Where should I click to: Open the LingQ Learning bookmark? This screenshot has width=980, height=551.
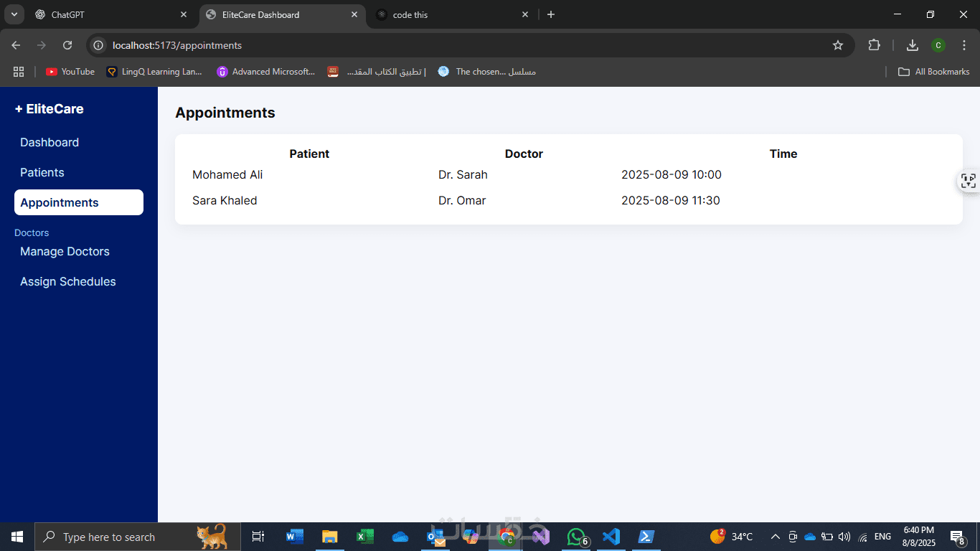pyautogui.click(x=154, y=72)
